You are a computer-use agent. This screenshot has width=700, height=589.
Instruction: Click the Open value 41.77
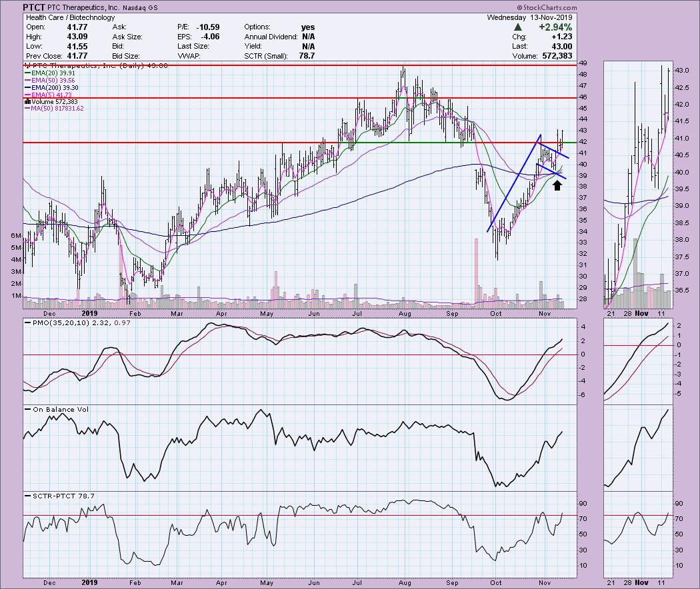(x=78, y=27)
